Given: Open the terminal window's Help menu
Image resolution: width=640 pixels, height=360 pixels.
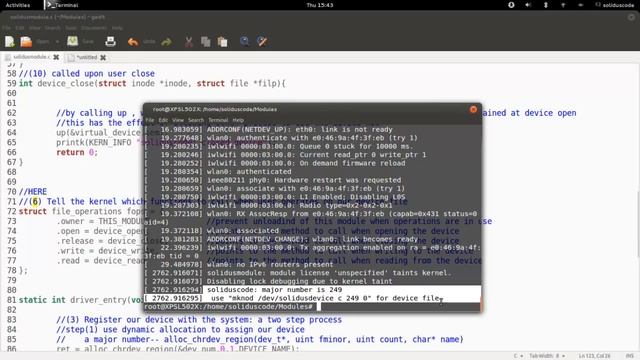Looking at the screenshot, I should pos(238,120).
